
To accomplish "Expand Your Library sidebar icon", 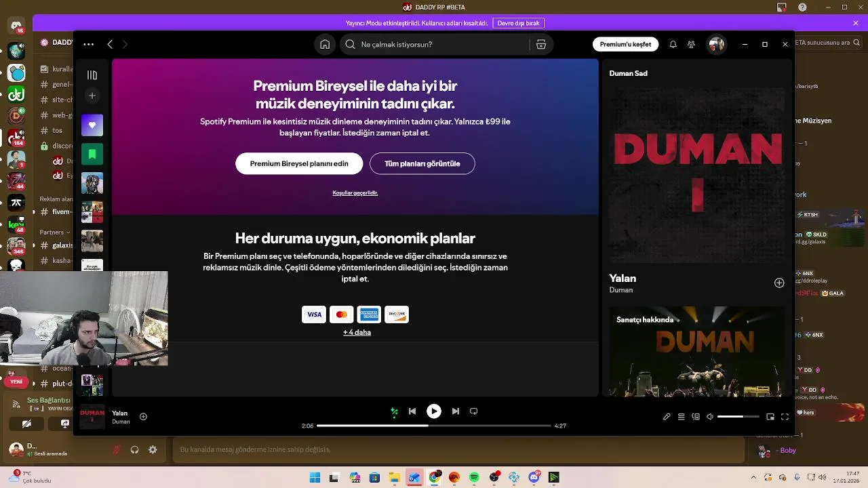I will click(x=92, y=75).
